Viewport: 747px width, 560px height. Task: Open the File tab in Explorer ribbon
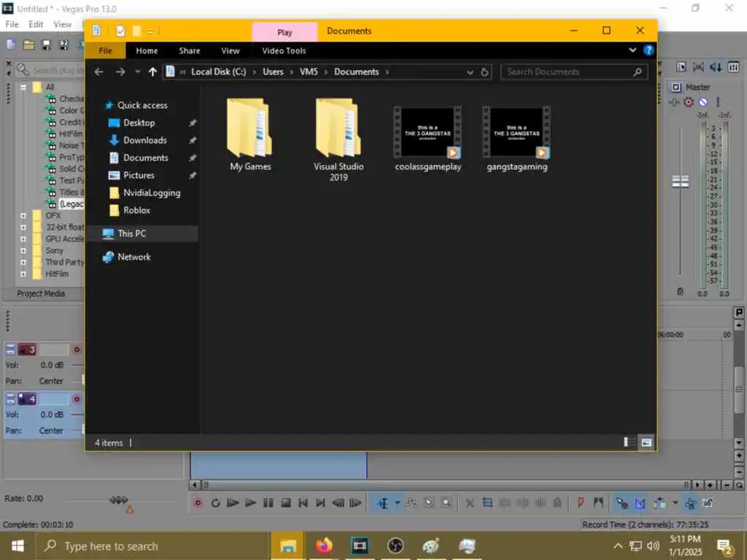tap(105, 50)
